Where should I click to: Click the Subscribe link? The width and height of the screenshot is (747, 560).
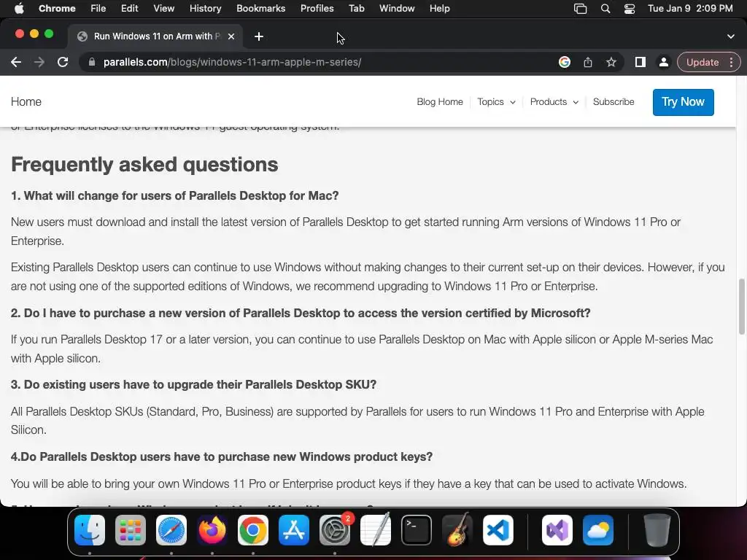pyautogui.click(x=614, y=102)
